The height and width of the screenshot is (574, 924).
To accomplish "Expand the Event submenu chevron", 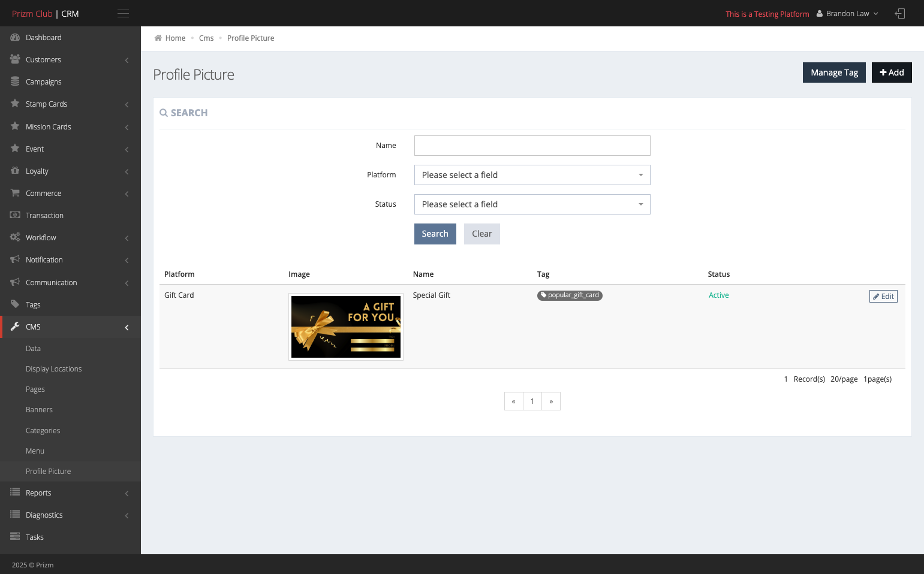I will (127, 149).
